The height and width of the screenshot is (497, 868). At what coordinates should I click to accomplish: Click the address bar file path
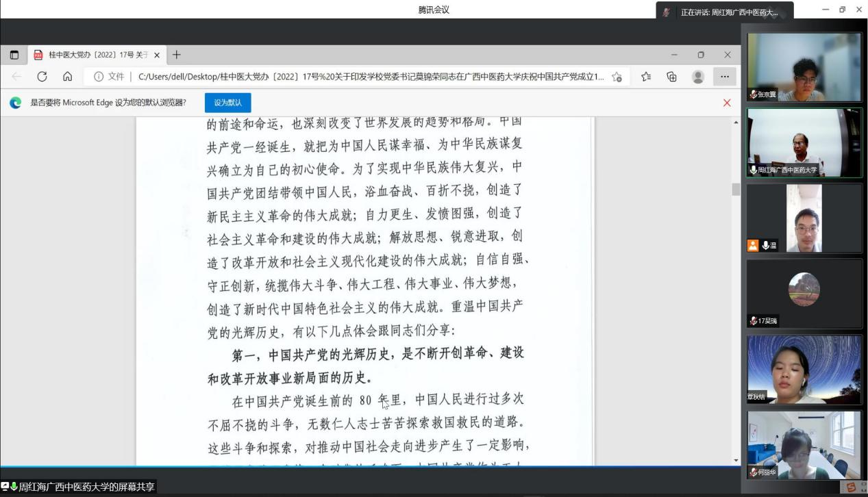(370, 77)
